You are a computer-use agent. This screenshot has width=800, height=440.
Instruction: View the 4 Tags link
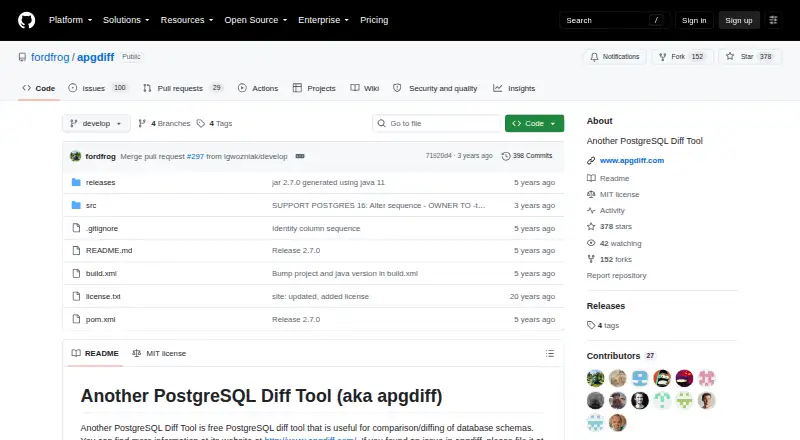(x=215, y=124)
